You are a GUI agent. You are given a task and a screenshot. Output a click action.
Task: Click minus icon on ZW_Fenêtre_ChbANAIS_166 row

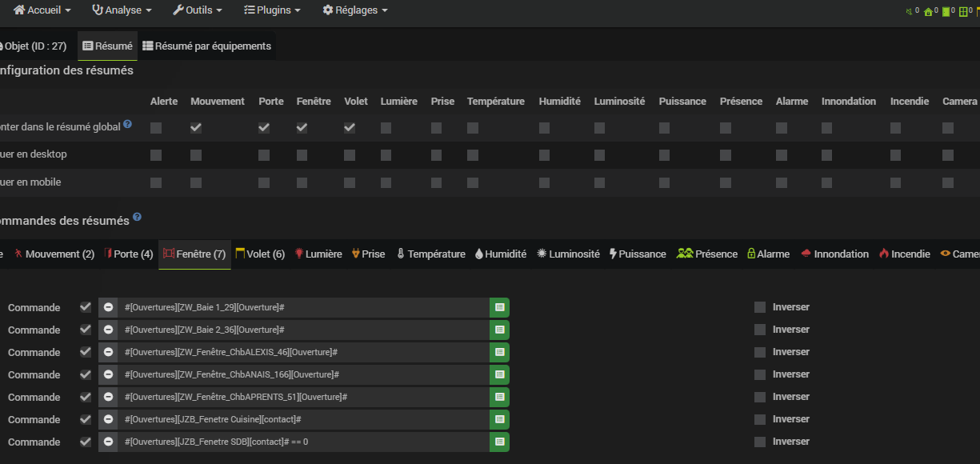[x=108, y=374]
